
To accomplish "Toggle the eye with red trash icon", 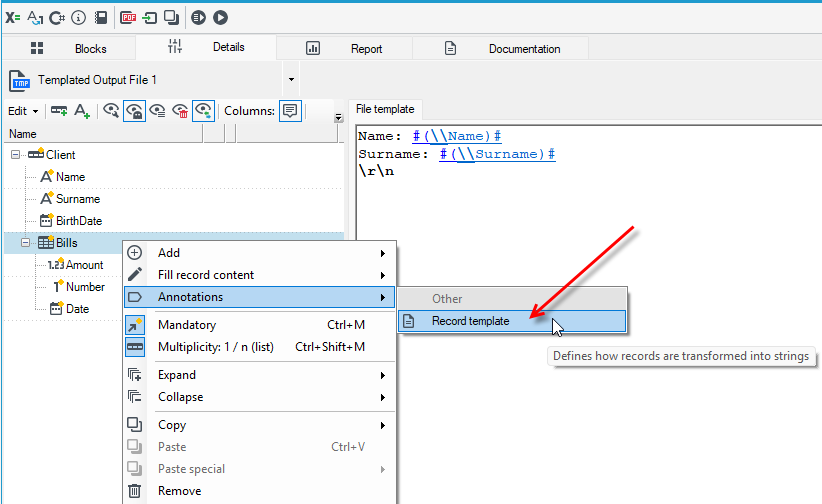I will (180, 111).
